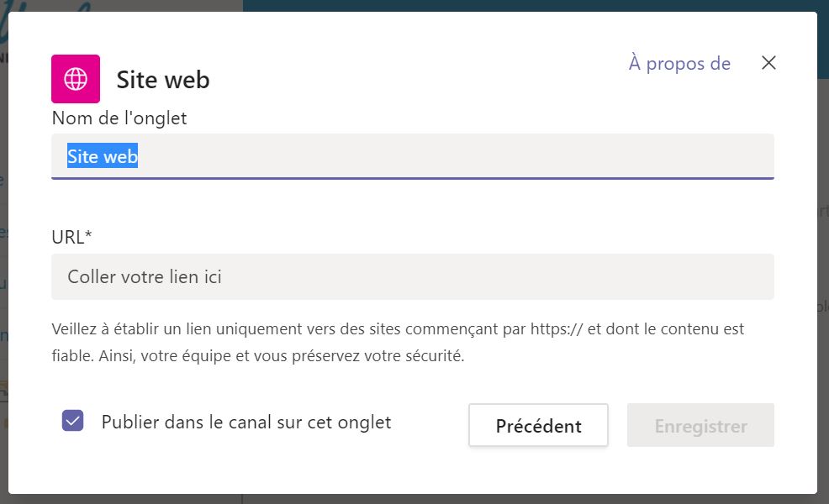829x504 pixels.
Task: Close the Site web dialog
Action: (768, 63)
